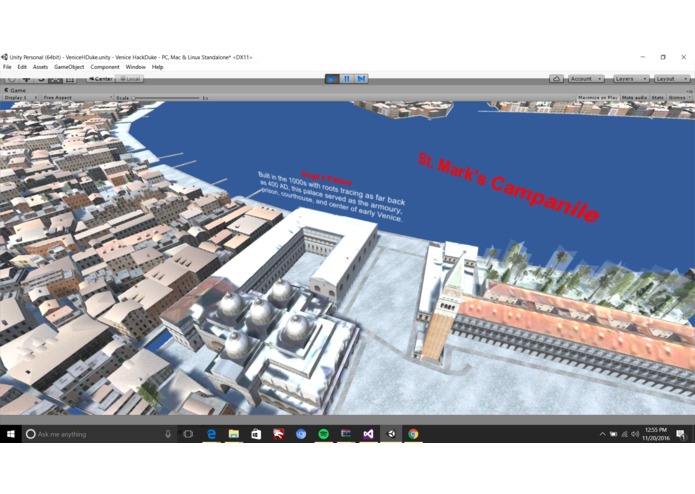Open the Component menu

[105, 67]
